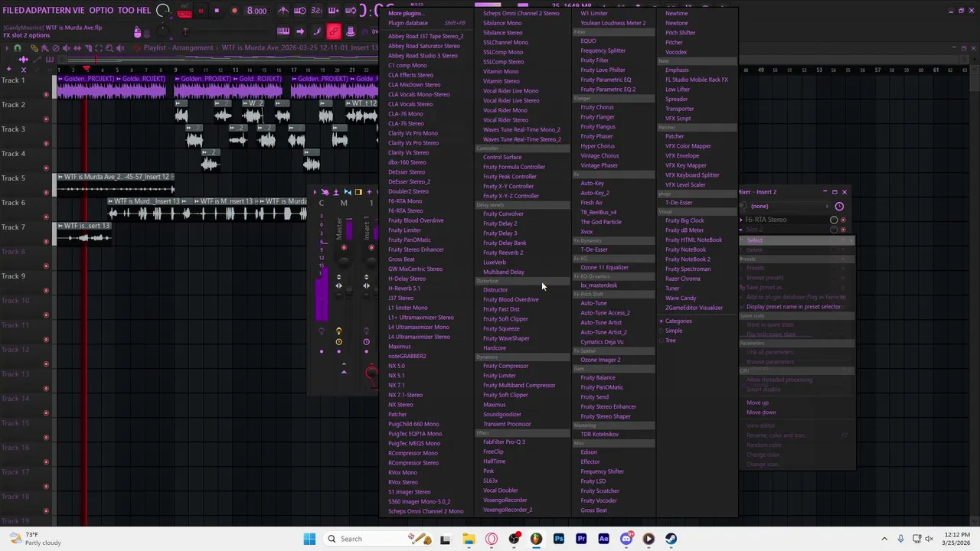Open Plugin database entry
Screen dimensions: 980x551
(408, 23)
